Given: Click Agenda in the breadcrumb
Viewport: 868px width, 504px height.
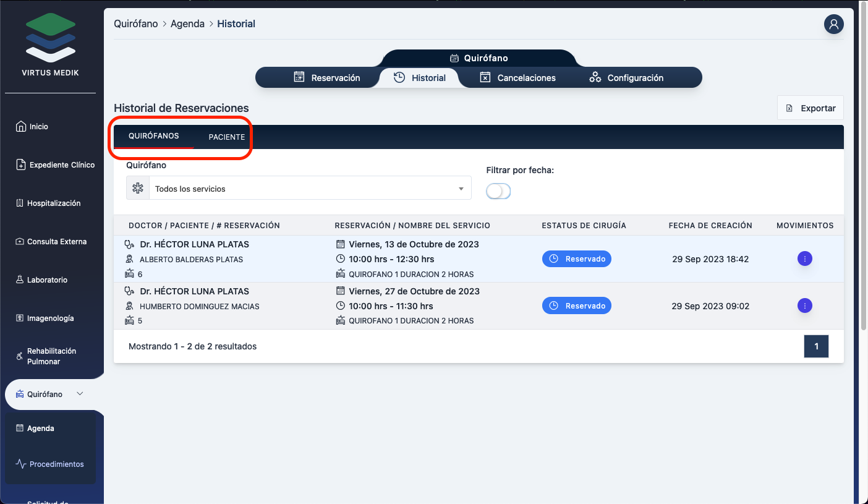Looking at the screenshot, I should click(187, 24).
